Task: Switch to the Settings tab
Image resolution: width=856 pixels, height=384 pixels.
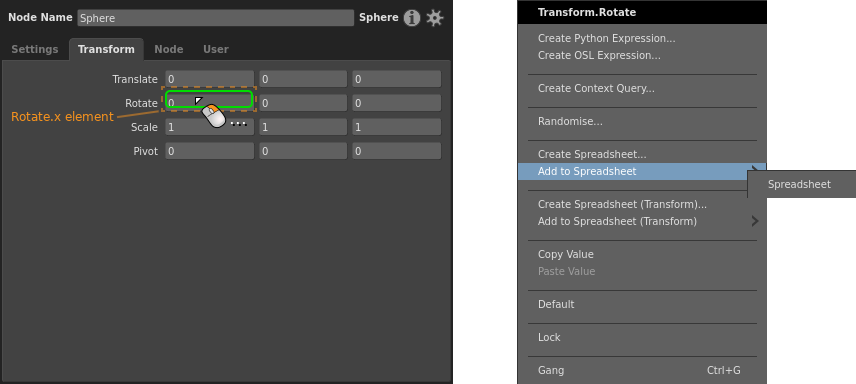Action: [x=34, y=49]
